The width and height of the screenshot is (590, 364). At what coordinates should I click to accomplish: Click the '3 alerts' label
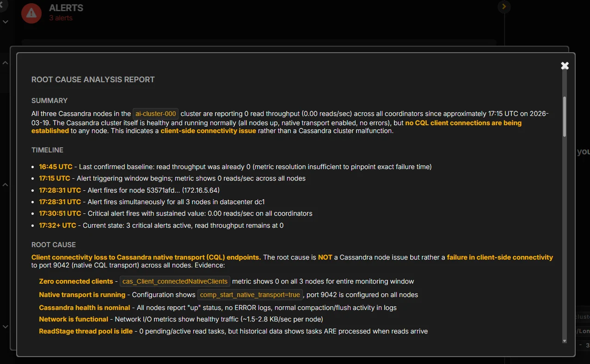pos(61,18)
